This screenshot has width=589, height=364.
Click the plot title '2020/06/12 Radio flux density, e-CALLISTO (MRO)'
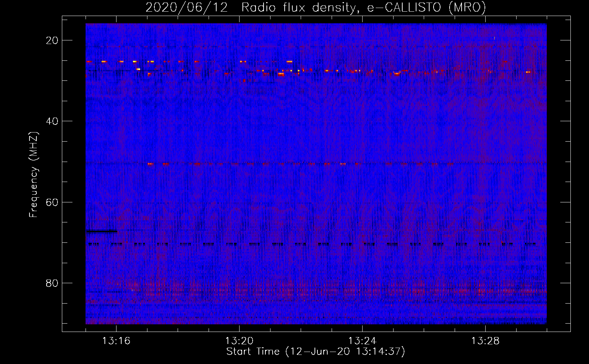point(316,7)
